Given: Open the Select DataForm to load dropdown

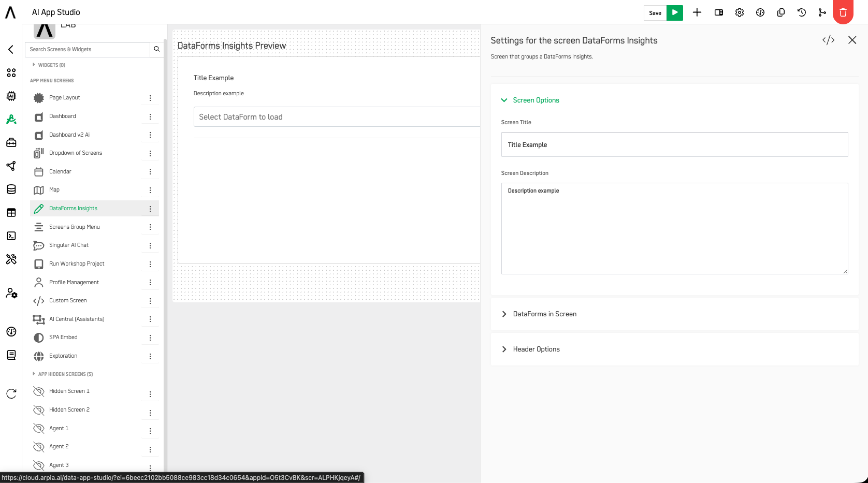Looking at the screenshot, I should 337,116.
